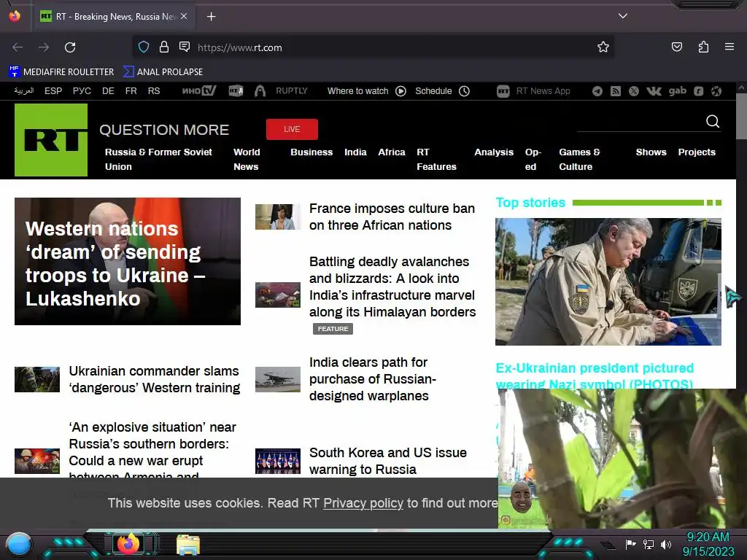The width and height of the screenshot is (747, 560).
Task: Open the Business section
Action: tap(311, 152)
